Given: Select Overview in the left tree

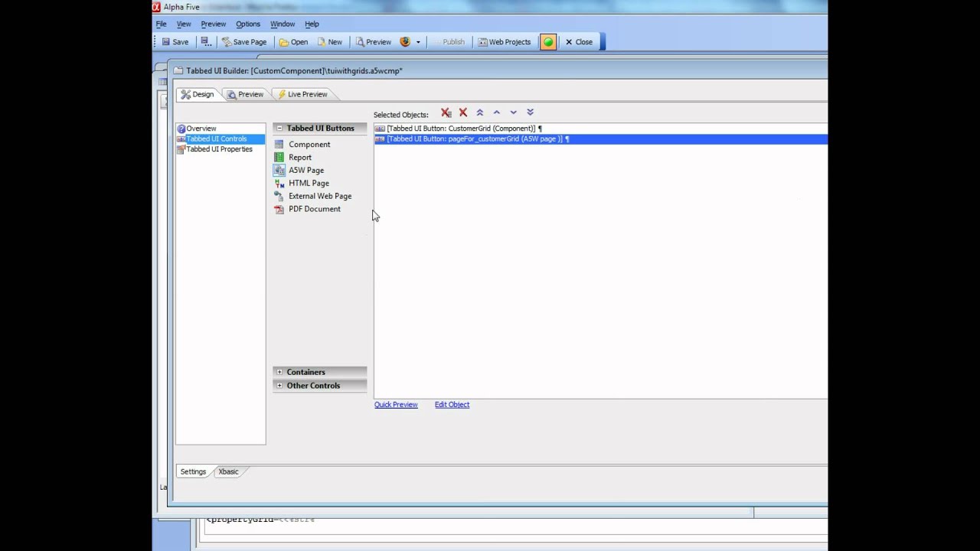Looking at the screenshot, I should (197, 129).
